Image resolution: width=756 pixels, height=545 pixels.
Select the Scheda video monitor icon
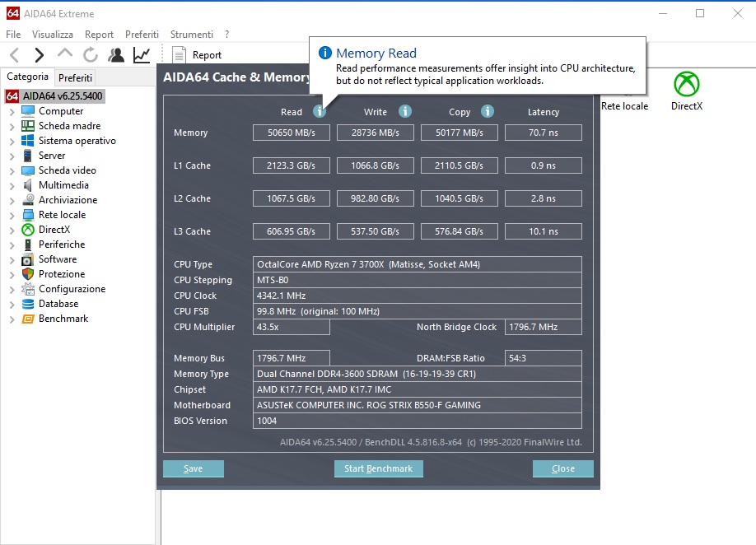pyautogui.click(x=28, y=170)
